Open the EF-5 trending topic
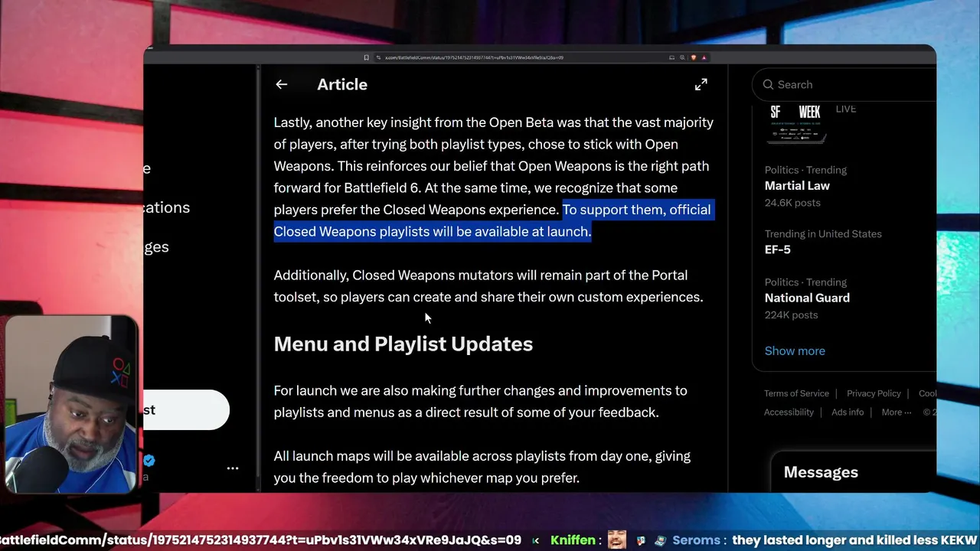This screenshot has height=551, width=980. [x=777, y=249]
